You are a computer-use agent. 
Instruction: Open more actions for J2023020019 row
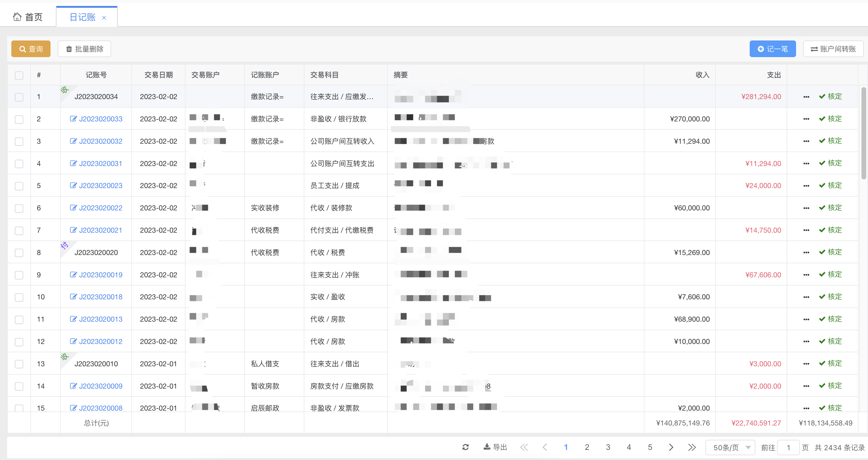[806, 275]
